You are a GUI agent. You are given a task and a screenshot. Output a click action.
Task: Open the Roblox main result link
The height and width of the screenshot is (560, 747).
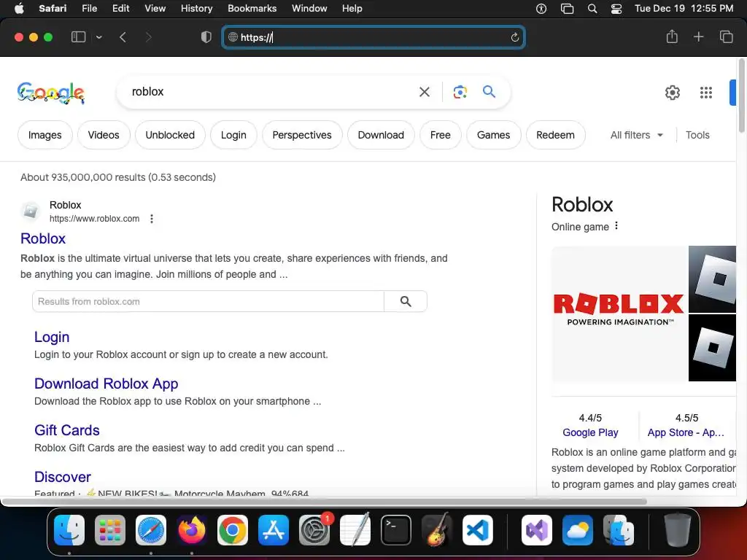click(43, 238)
